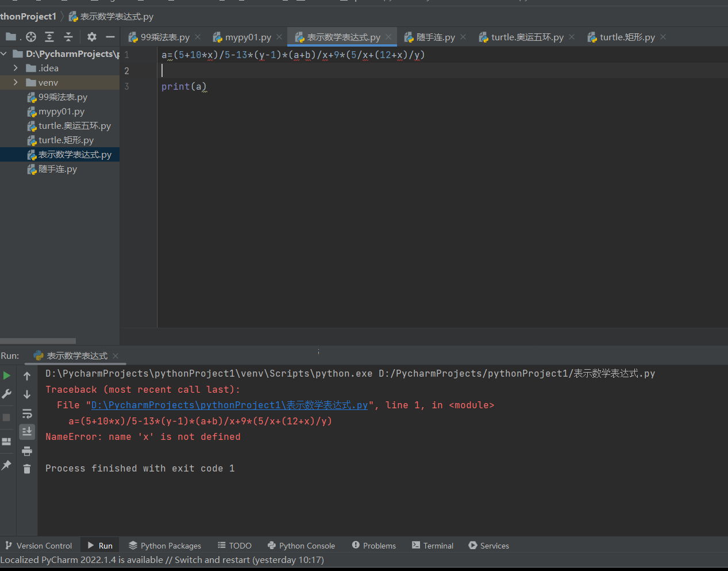Image resolution: width=728 pixels, height=571 pixels.
Task: Expand the .idea folder
Action: [x=16, y=68]
